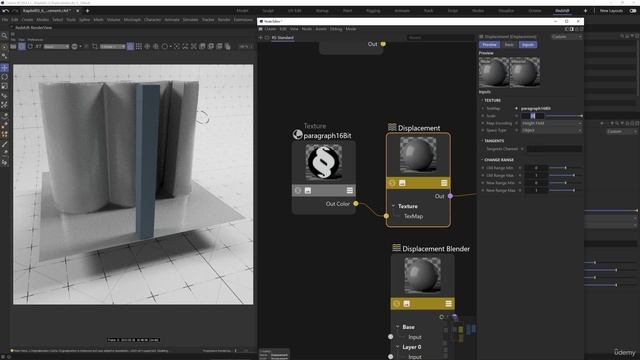Click Displacement Blender round preview icon
Screen dimensions: 640x360
397,304
